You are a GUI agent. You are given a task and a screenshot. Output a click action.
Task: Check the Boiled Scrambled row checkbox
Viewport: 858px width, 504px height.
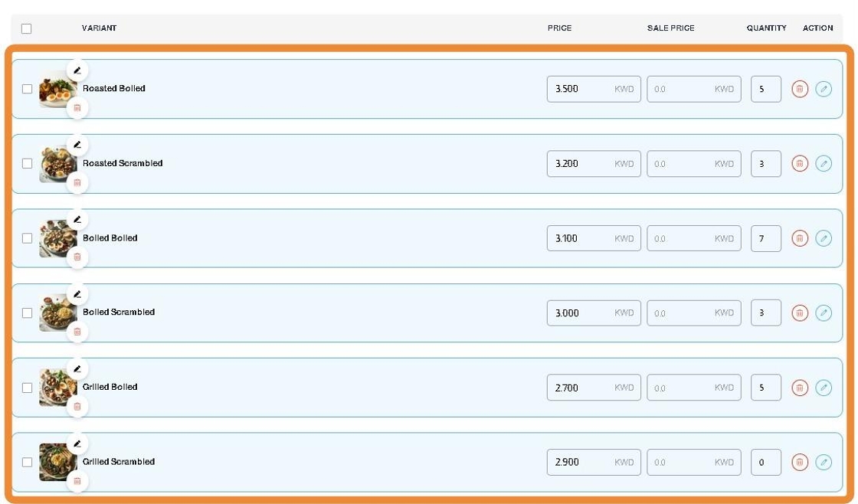27,313
